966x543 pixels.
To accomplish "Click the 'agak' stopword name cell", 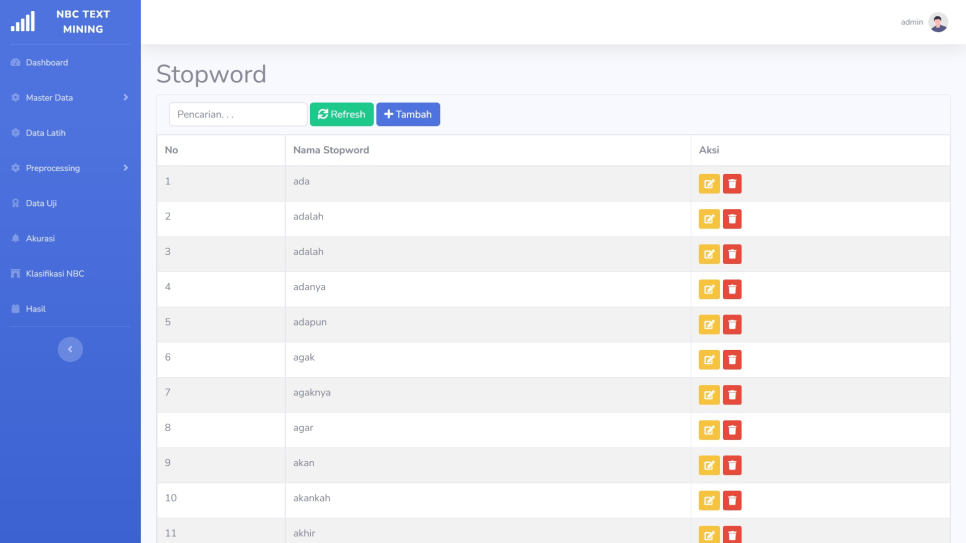I will pyautogui.click(x=488, y=359).
